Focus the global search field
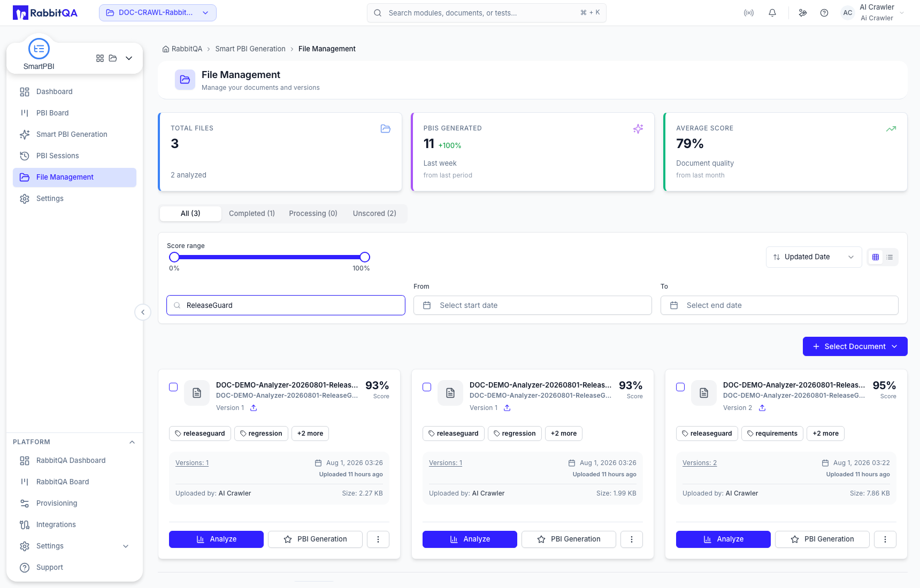Screen dimensions: 920x588 coord(487,13)
